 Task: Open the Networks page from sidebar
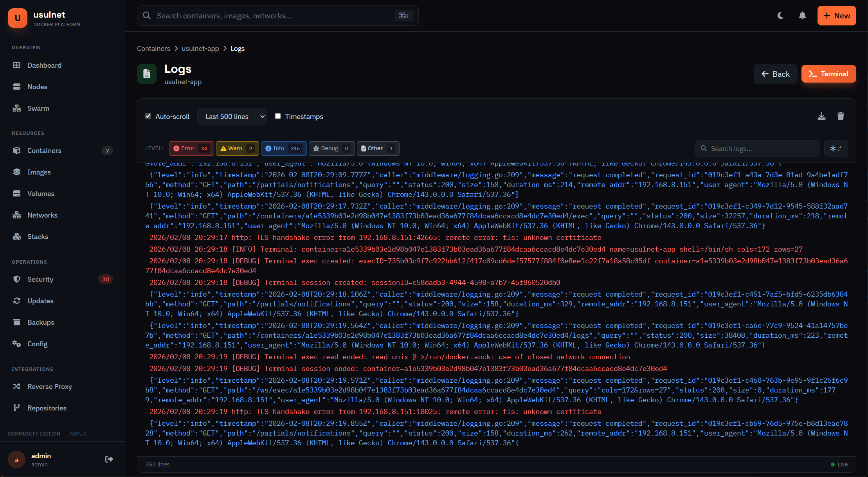point(42,215)
